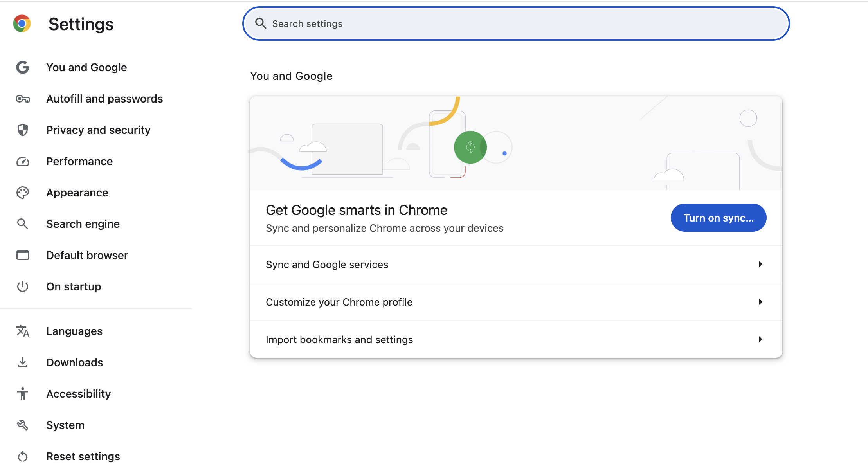Go to Default browser section

tap(87, 255)
